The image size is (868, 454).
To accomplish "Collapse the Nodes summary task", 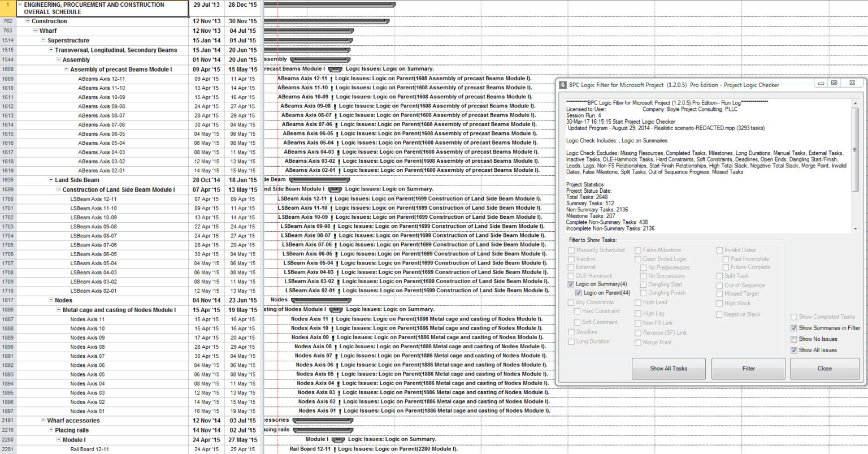I will 50,300.
